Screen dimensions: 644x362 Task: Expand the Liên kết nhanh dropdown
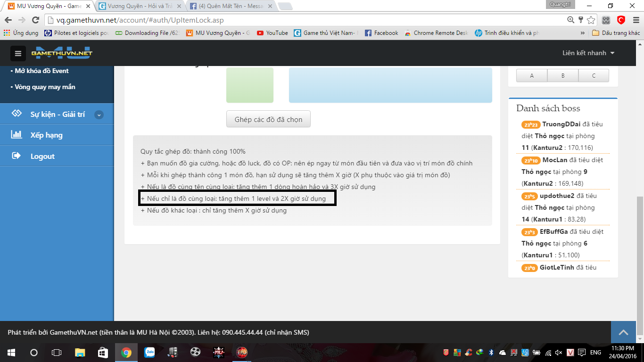click(x=588, y=53)
